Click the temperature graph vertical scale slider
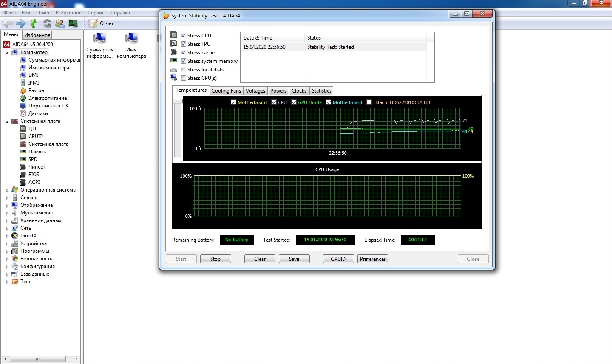This screenshot has height=364, width=612. point(178,101)
